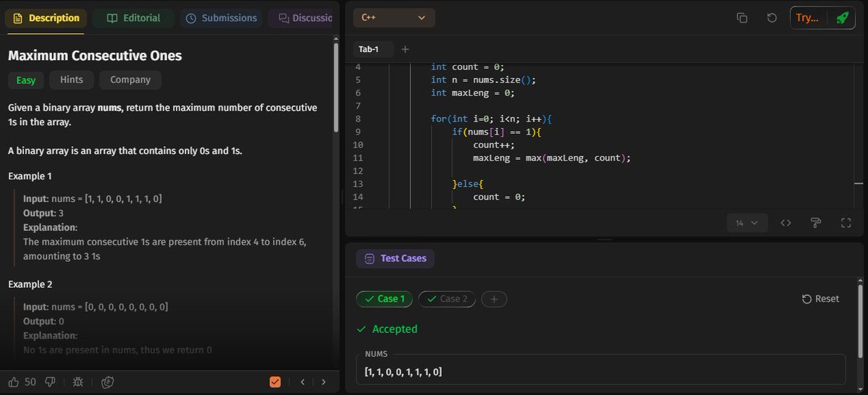Viewport: 868px width, 395px height.
Task: Click the Easy difficulty badge
Action: [26, 80]
